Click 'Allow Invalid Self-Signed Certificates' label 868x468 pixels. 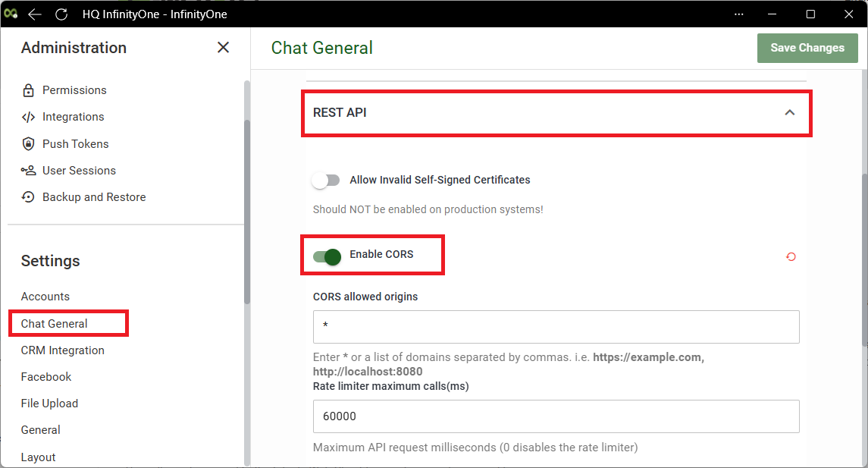pyautogui.click(x=440, y=180)
